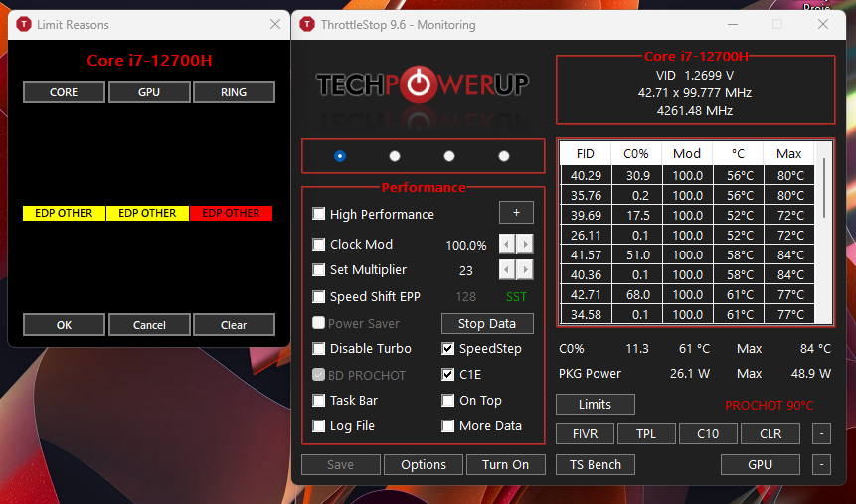This screenshot has width=856, height=504.
Task: Click the C0% column header in core table
Action: (636, 153)
